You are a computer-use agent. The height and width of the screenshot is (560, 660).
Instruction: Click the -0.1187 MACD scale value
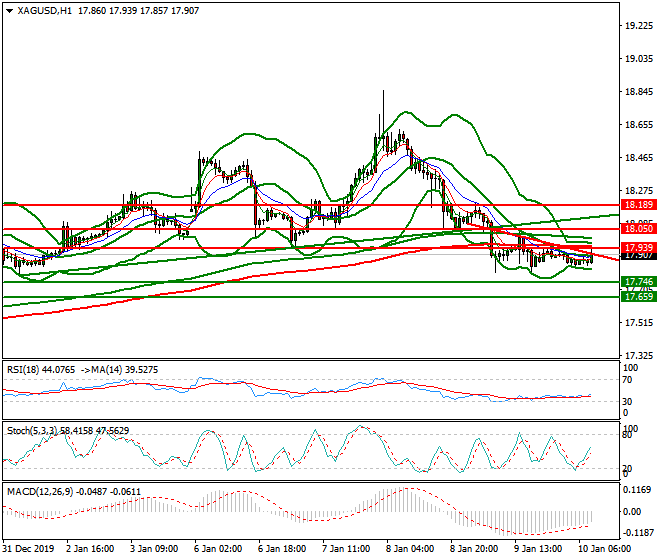[638, 533]
